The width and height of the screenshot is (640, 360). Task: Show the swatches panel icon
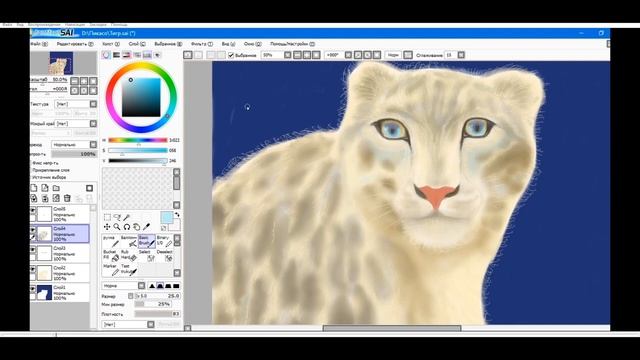click(147, 55)
